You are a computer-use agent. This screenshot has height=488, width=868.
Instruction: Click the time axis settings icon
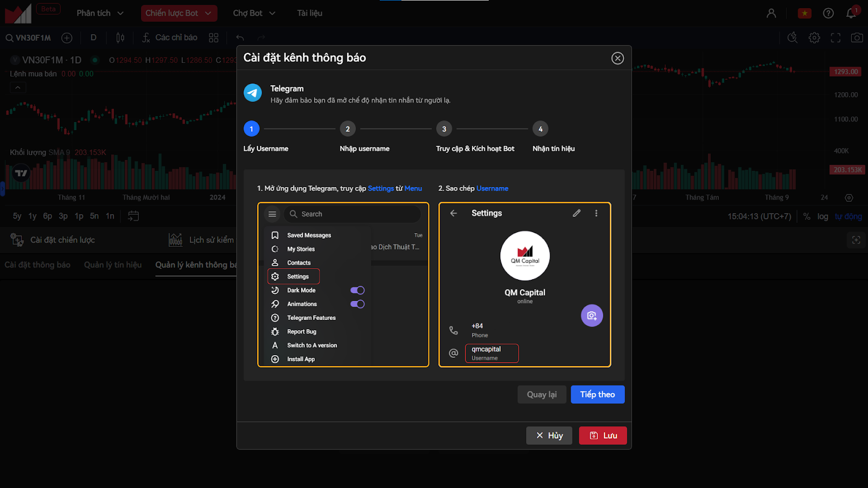pyautogui.click(x=849, y=198)
